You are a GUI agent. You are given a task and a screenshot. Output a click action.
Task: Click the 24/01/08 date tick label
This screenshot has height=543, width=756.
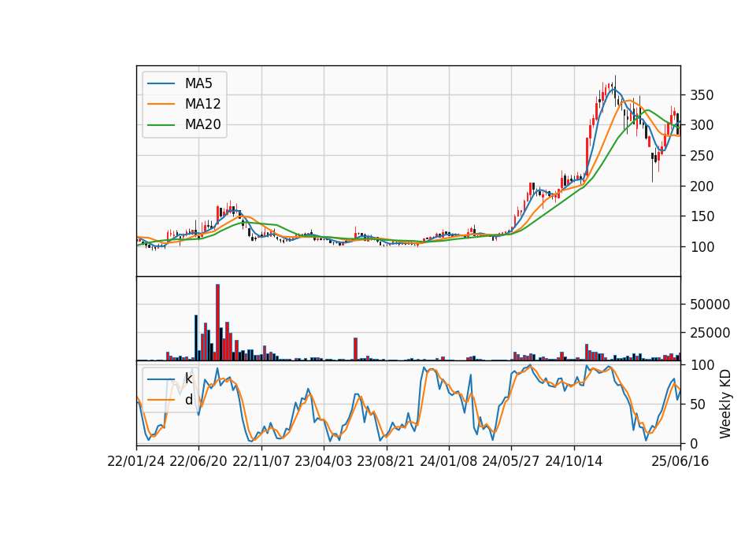coord(448,461)
